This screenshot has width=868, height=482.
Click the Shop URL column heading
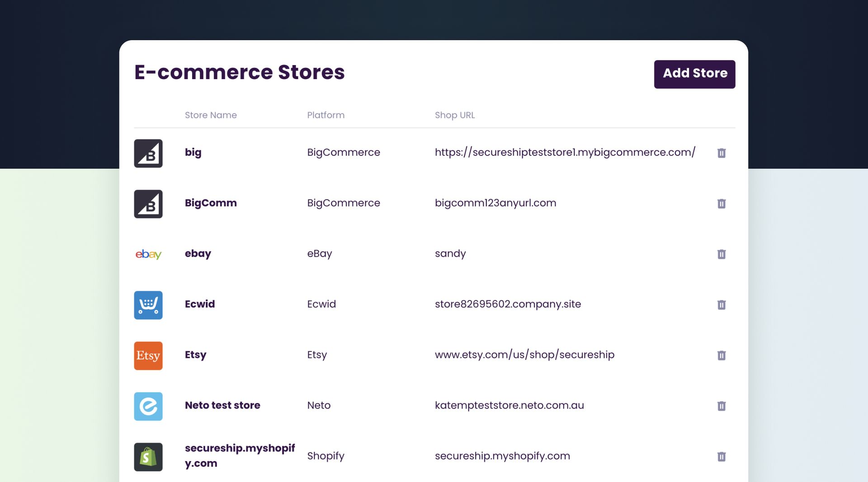pos(454,115)
